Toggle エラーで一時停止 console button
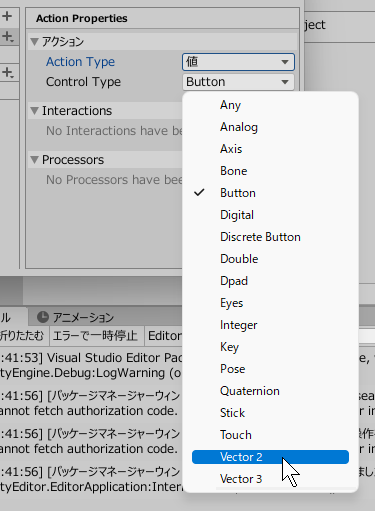This screenshot has height=511, width=375. (95, 336)
